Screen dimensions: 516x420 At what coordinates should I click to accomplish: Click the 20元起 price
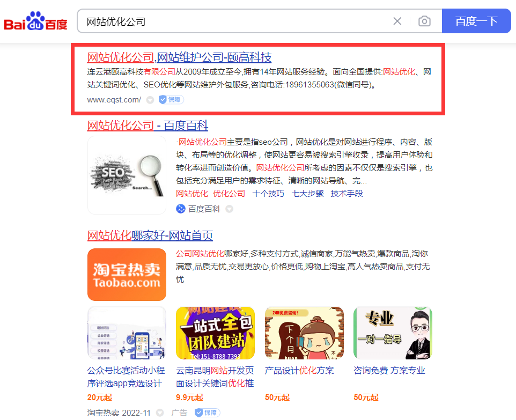[x=100, y=397]
